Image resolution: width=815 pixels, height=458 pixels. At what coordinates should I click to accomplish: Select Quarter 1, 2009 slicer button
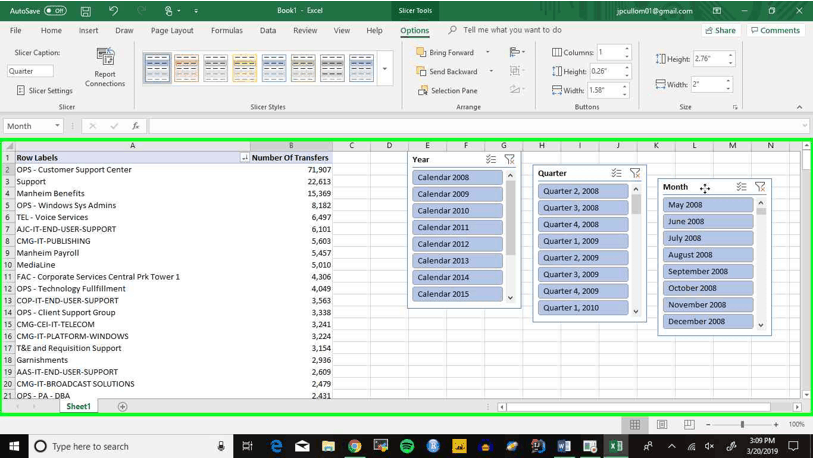tap(583, 241)
